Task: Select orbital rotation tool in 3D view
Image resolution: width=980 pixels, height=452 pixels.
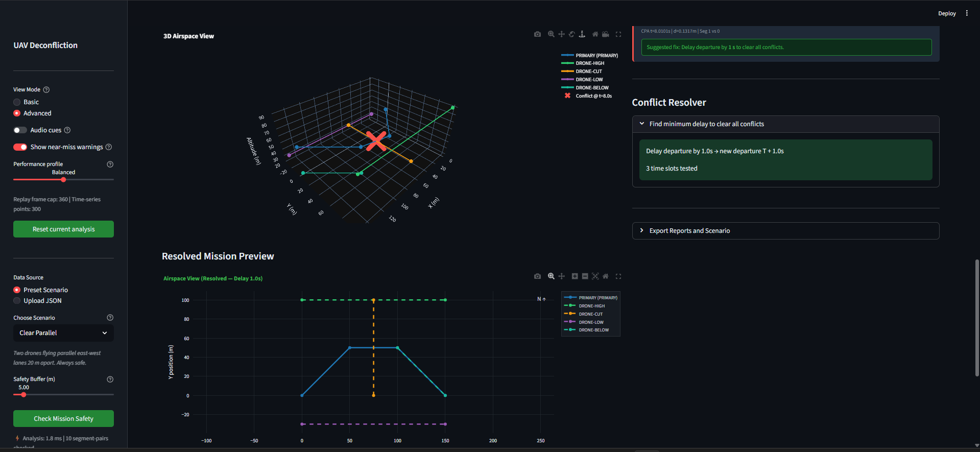Action: 572,34
